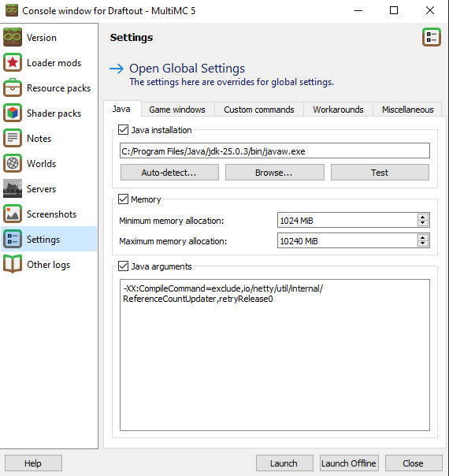449x476 pixels.
Task: Open the Other logs book icon
Action: pos(13,264)
